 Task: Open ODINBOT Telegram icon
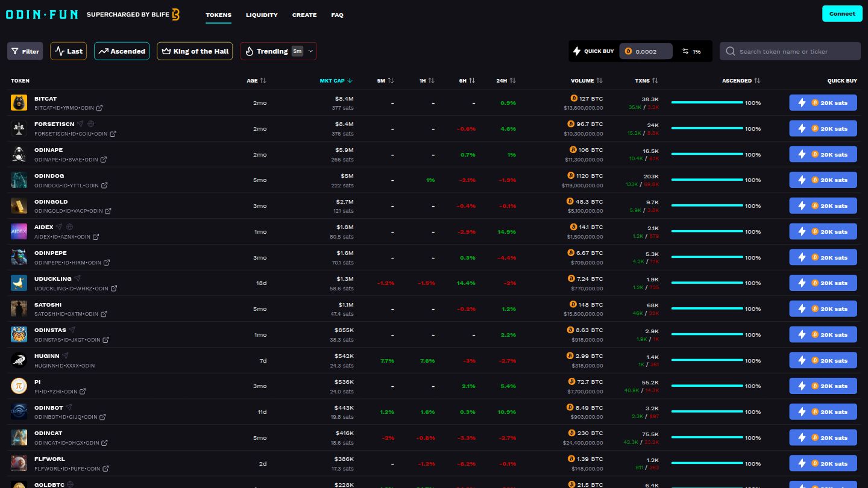coord(69,408)
